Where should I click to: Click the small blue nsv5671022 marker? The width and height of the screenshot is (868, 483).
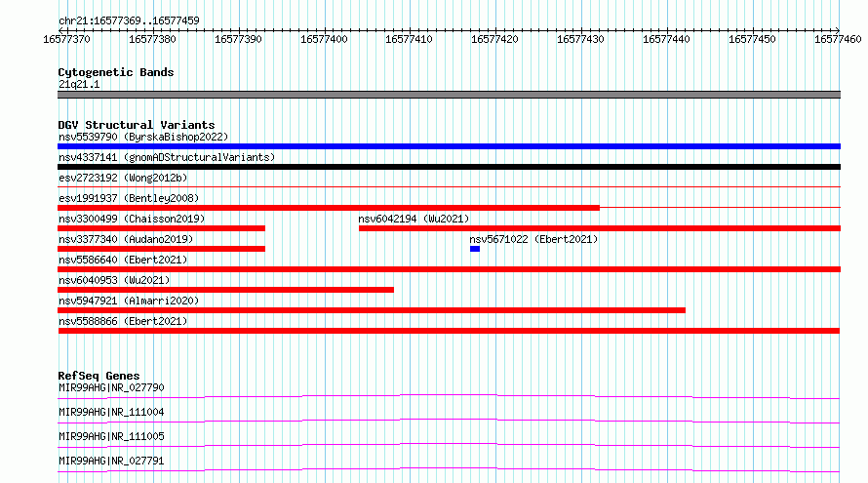[475, 249]
